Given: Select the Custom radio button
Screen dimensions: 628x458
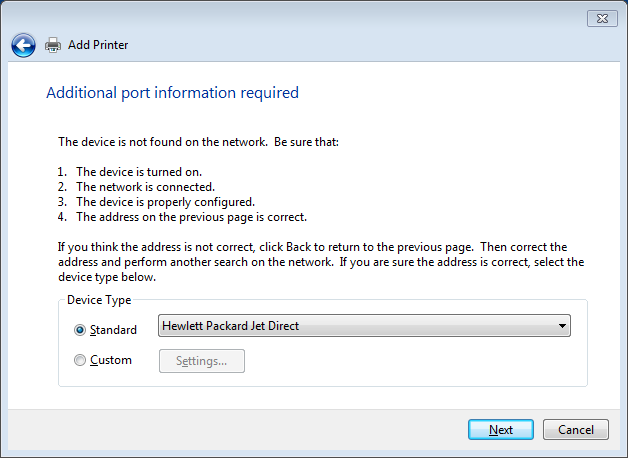Looking at the screenshot, I should [80, 361].
